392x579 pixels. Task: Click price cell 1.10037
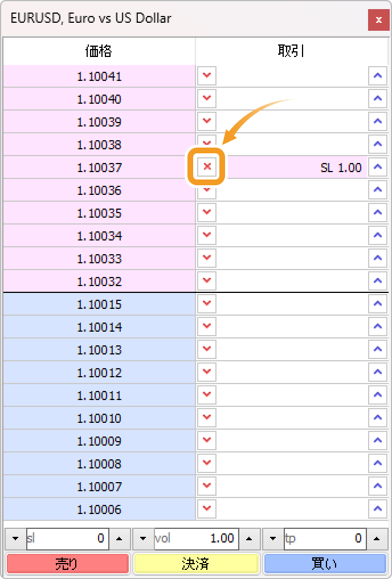click(99, 168)
